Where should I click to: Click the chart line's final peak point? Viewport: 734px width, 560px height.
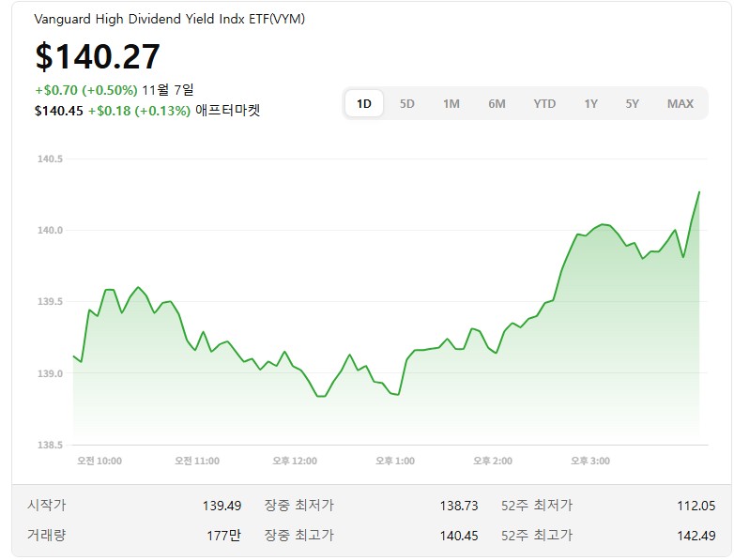tap(698, 192)
